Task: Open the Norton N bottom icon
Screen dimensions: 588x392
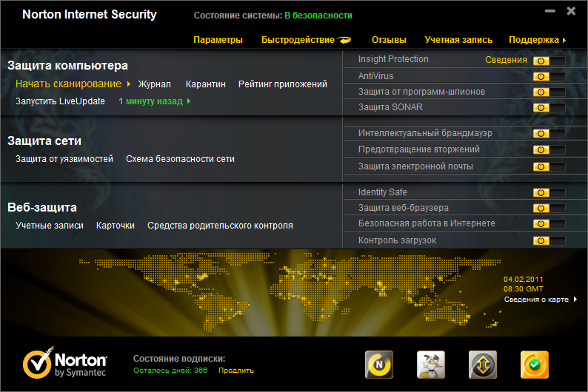Action: pyautogui.click(x=379, y=365)
